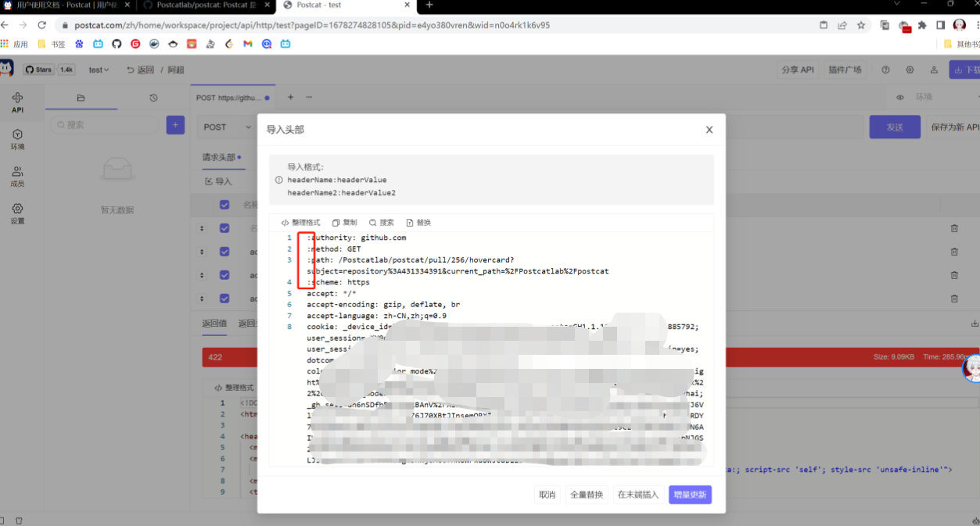Delete the second header row with its trash icon

click(x=954, y=252)
